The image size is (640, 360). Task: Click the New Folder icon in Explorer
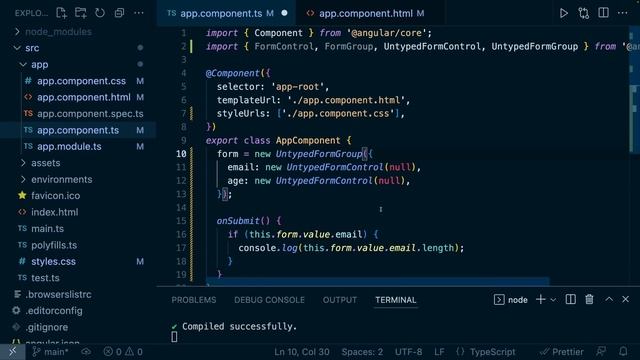pyautogui.click(x=81, y=13)
